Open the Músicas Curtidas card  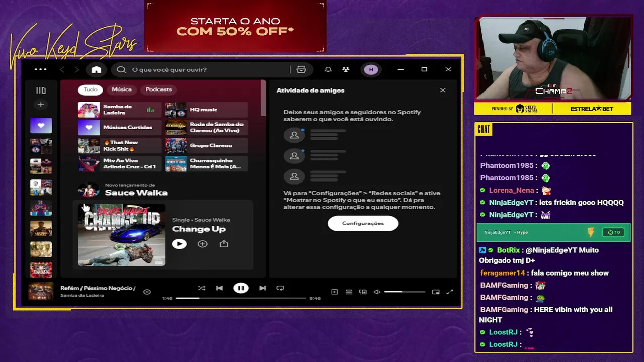[119, 128]
